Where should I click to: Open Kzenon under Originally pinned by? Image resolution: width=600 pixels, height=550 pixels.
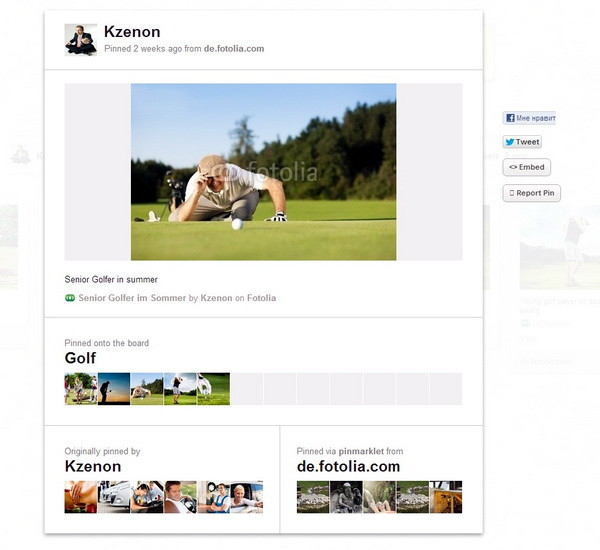pos(93,466)
